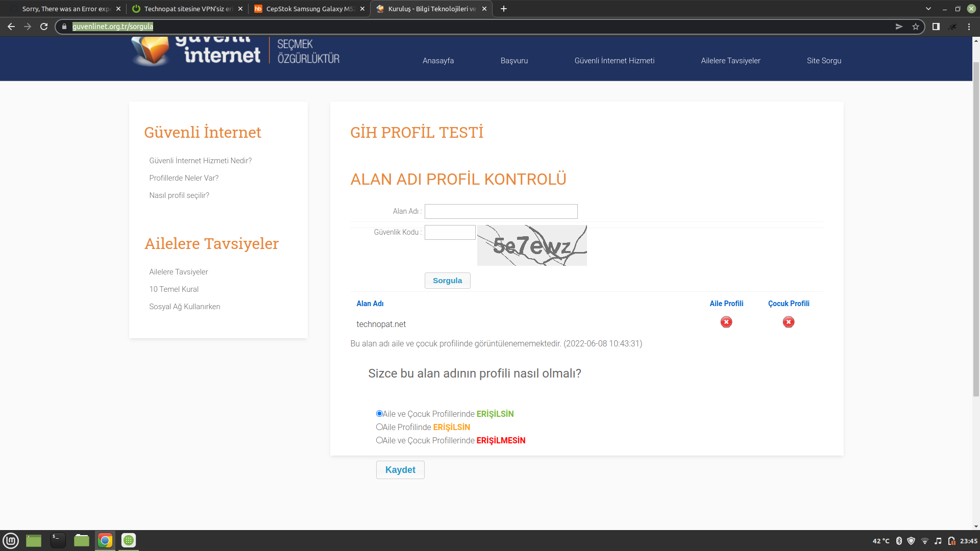This screenshot has width=980, height=551.
Task: Open Chrome three-dot menu
Action: 969,27
